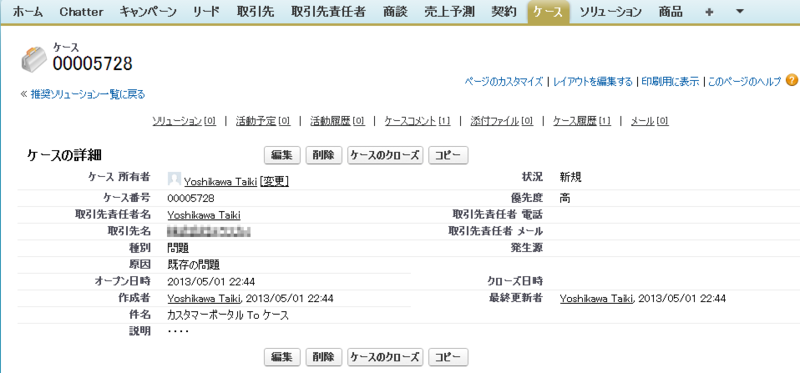Click the top 編集 button
The height and width of the screenshot is (373, 800).
click(282, 155)
